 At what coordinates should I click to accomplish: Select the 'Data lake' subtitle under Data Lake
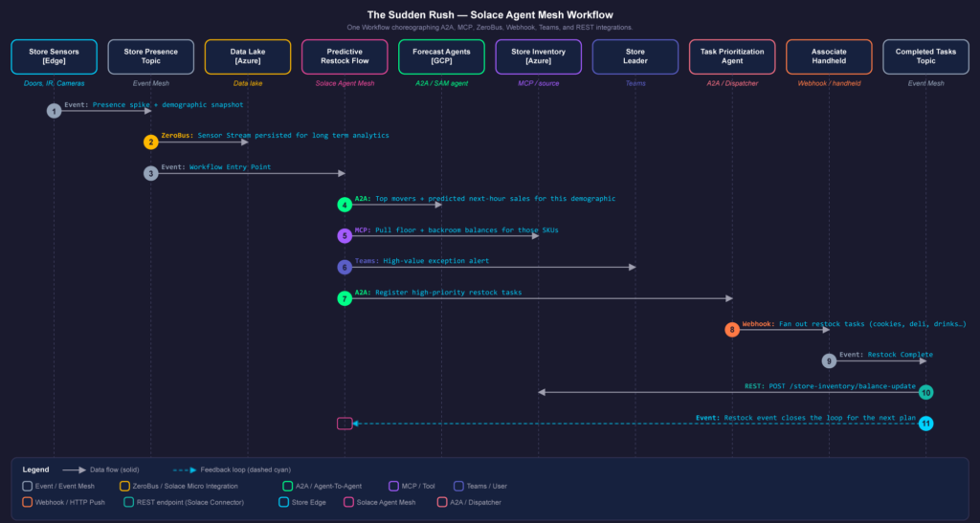pyautogui.click(x=248, y=83)
